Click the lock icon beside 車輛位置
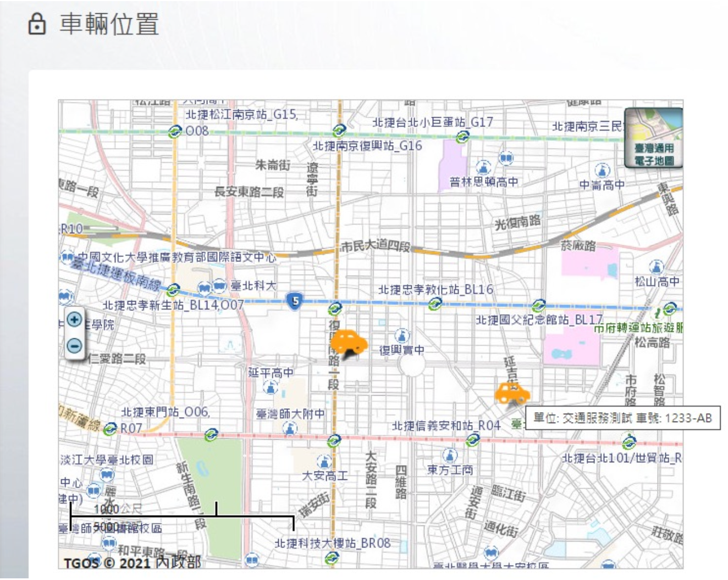Viewport: 728px width, 580px height. (x=37, y=25)
